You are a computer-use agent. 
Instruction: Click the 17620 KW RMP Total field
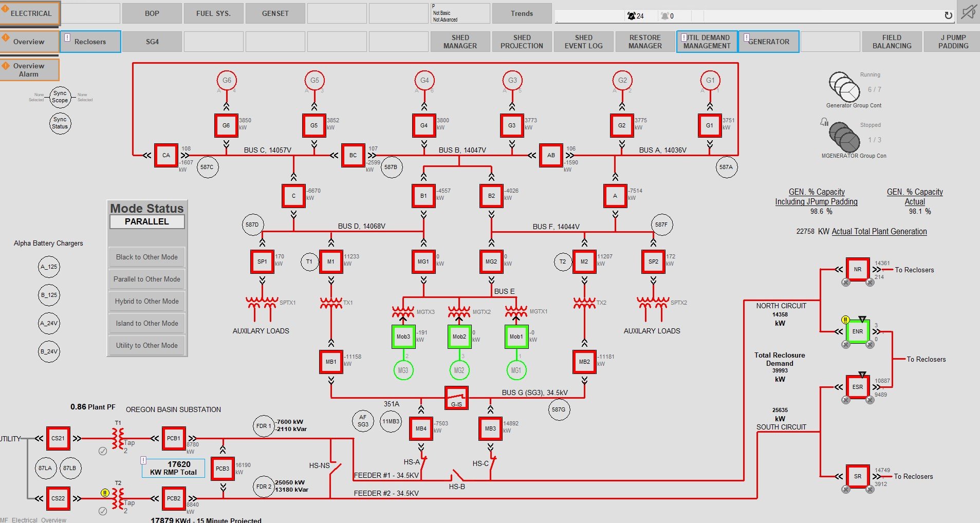(x=174, y=468)
